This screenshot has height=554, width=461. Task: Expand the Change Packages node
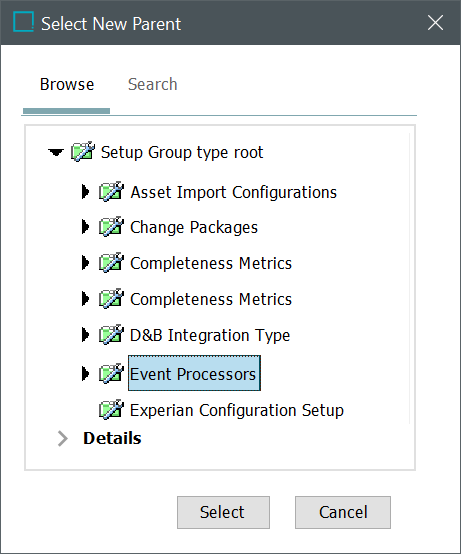85,227
